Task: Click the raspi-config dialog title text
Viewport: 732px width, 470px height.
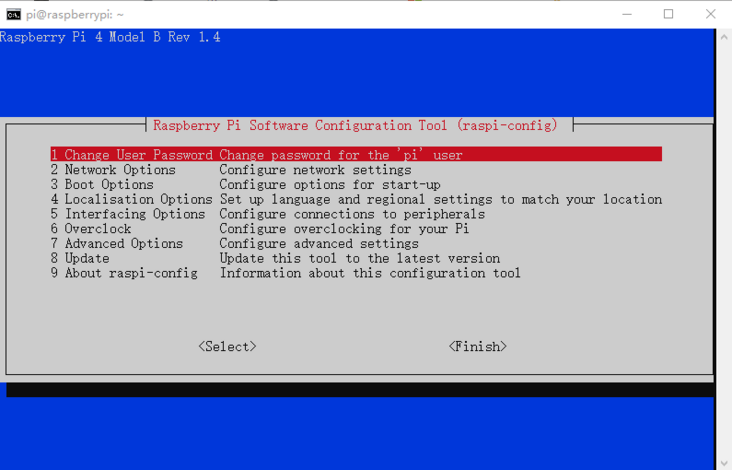Action: [x=355, y=126]
